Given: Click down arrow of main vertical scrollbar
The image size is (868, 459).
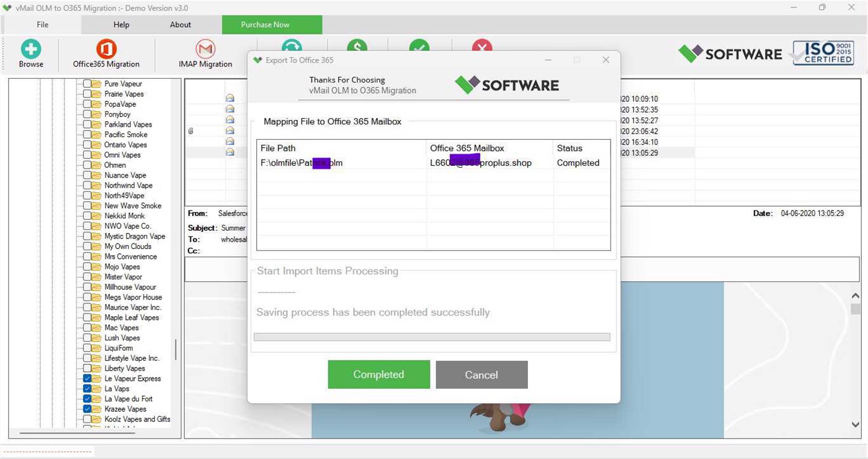Looking at the screenshot, I should pos(856,425).
